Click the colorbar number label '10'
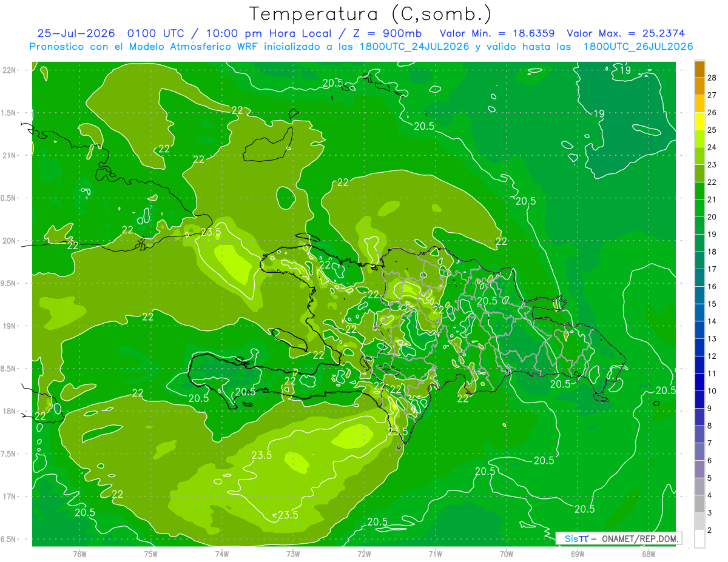The width and height of the screenshot is (728, 562). pos(712,391)
